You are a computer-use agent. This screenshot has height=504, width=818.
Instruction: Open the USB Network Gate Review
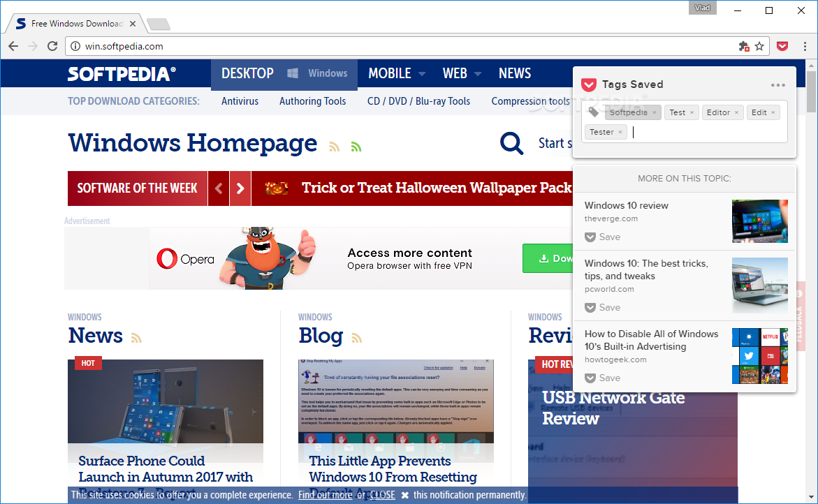coord(613,408)
